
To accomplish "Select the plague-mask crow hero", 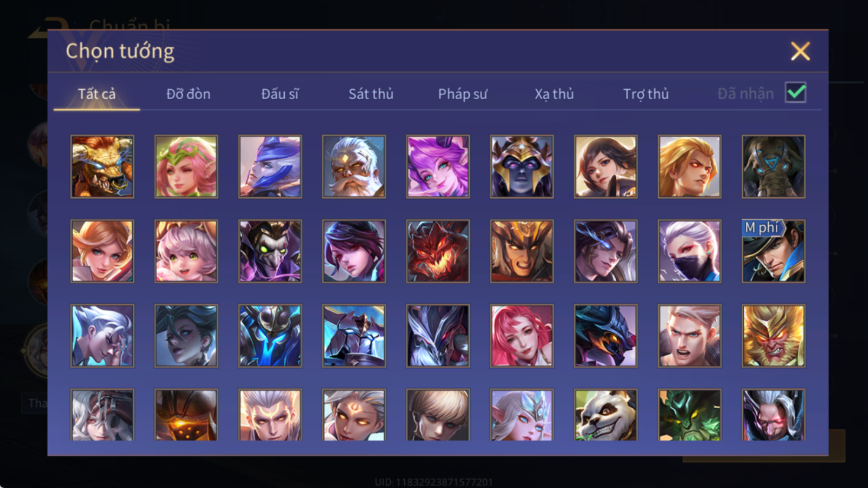I will [x=269, y=251].
